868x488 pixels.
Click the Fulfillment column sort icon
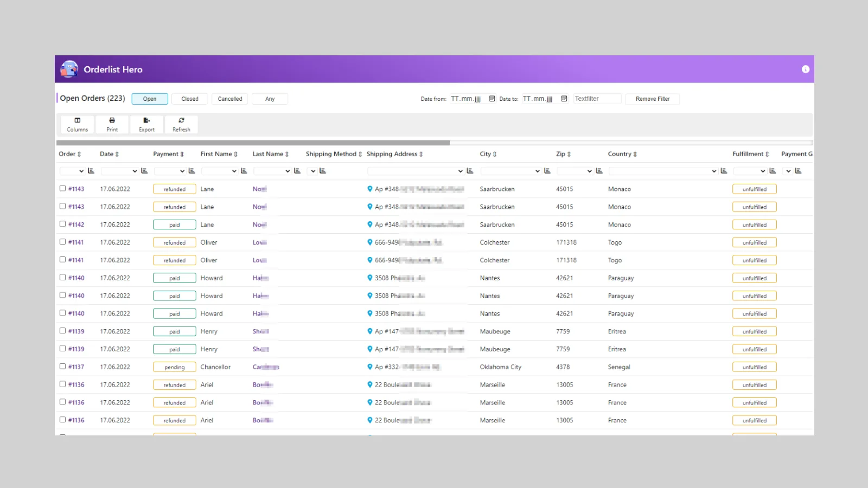pyautogui.click(x=767, y=155)
